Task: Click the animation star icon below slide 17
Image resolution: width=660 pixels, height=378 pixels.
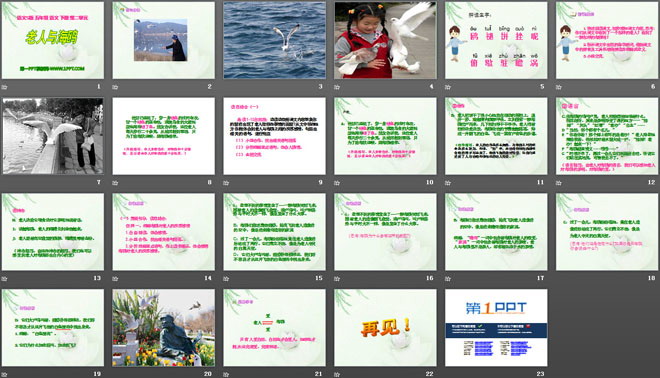Action: pos(448,278)
